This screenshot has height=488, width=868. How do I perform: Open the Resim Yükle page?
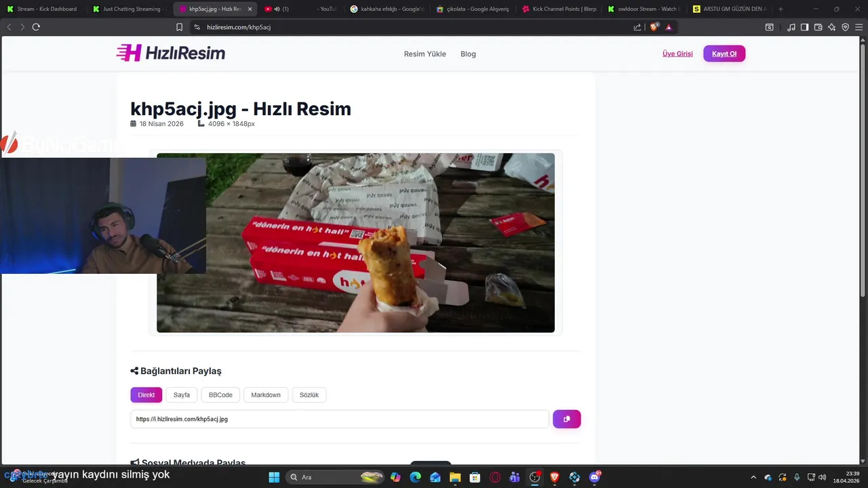click(425, 54)
